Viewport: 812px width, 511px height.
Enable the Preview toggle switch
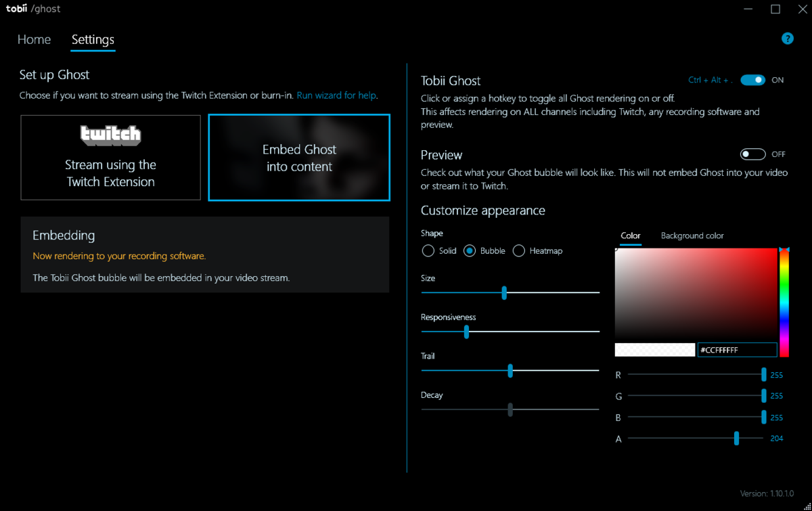(x=752, y=154)
